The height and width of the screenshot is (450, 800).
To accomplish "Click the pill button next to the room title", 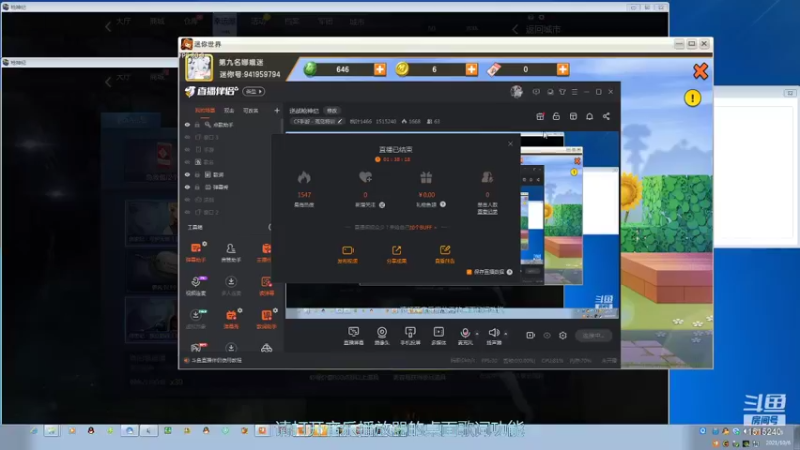I will pyautogui.click(x=332, y=111).
